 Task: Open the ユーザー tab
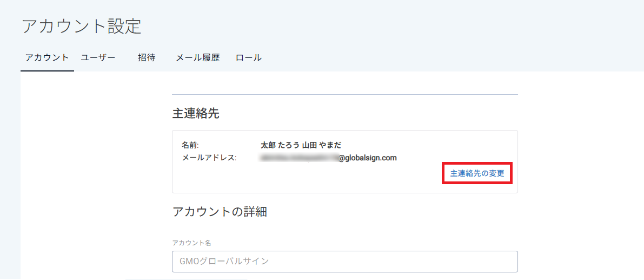click(x=98, y=57)
